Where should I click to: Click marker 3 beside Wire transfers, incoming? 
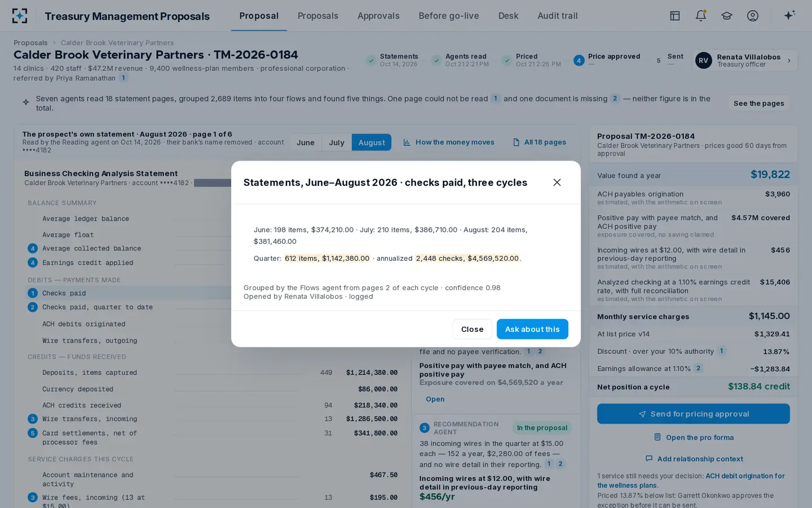(x=33, y=419)
